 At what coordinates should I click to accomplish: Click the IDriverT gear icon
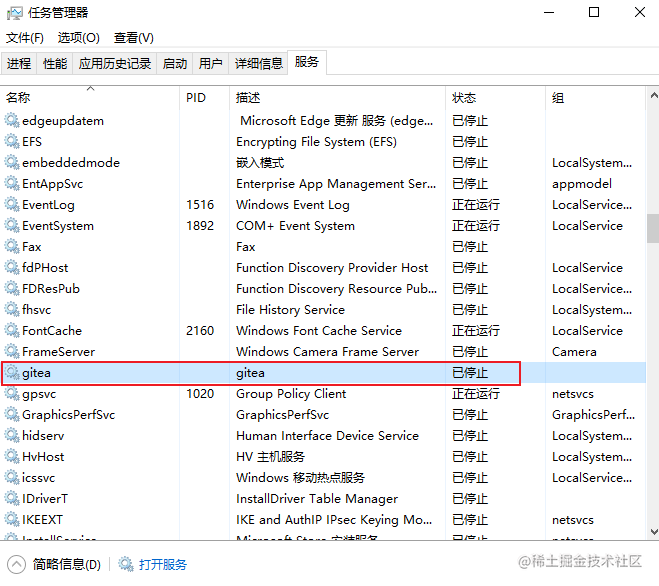(x=12, y=499)
